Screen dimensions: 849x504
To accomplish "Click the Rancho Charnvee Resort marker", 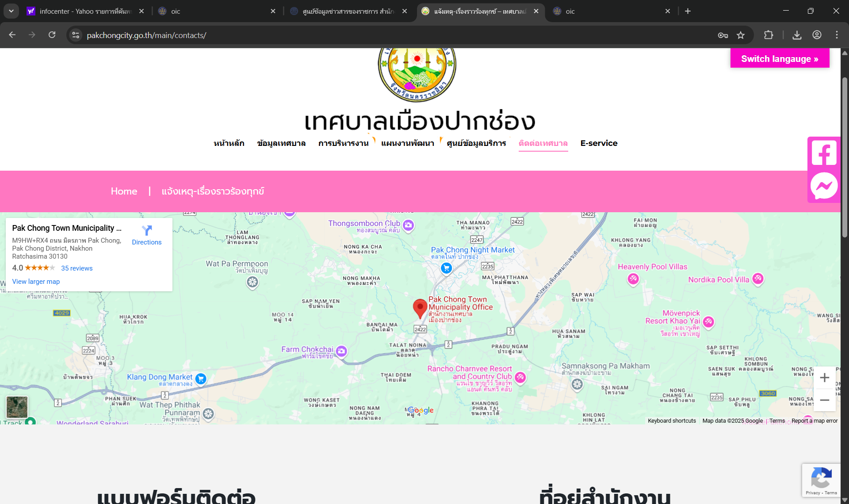I will 520,377.
